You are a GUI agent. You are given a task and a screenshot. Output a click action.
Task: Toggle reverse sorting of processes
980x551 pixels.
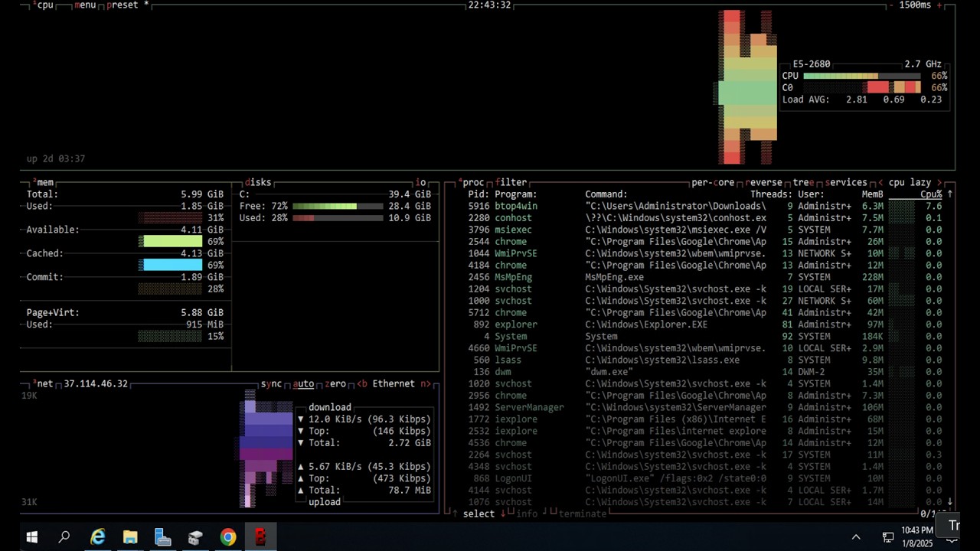click(763, 183)
